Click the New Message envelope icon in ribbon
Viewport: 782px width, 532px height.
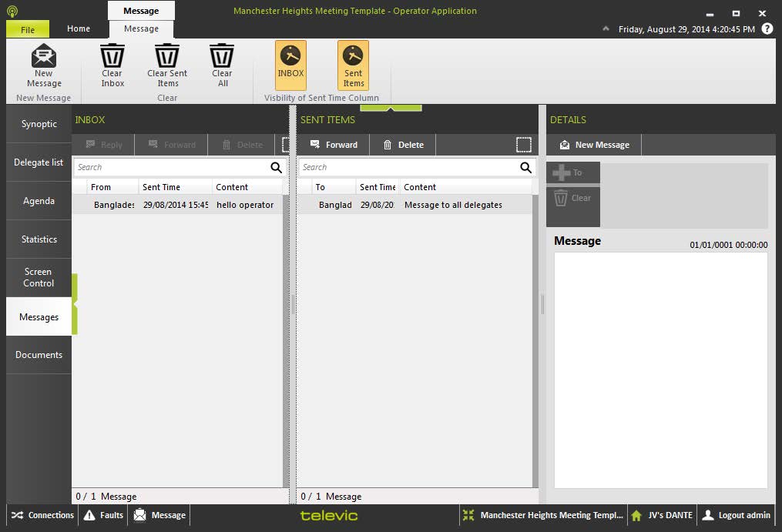[x=44, y=57]
